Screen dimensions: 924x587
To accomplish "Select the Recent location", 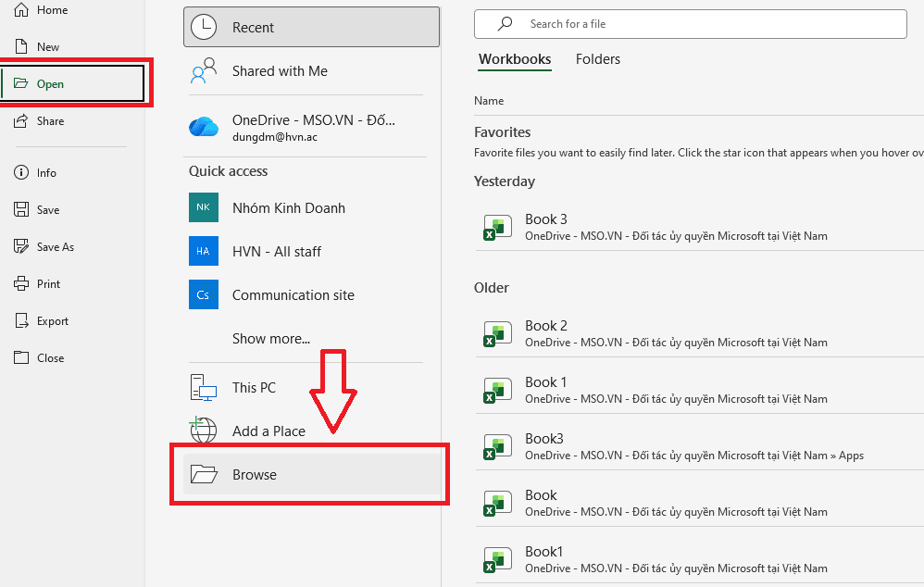I will click(312, 27).
